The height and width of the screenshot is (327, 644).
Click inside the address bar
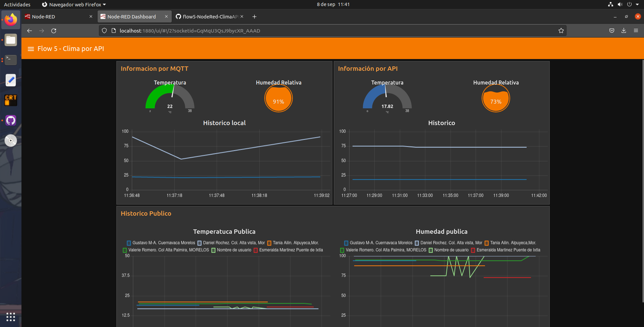(302, 31)
